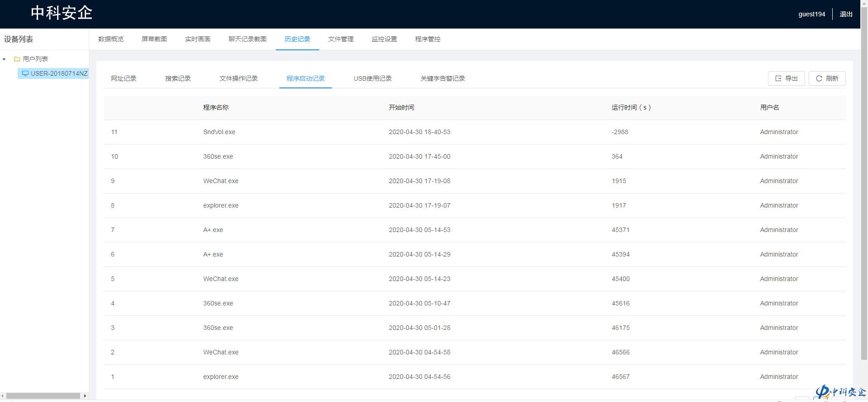Click 运行时间（s）column header

coord(631,107)
